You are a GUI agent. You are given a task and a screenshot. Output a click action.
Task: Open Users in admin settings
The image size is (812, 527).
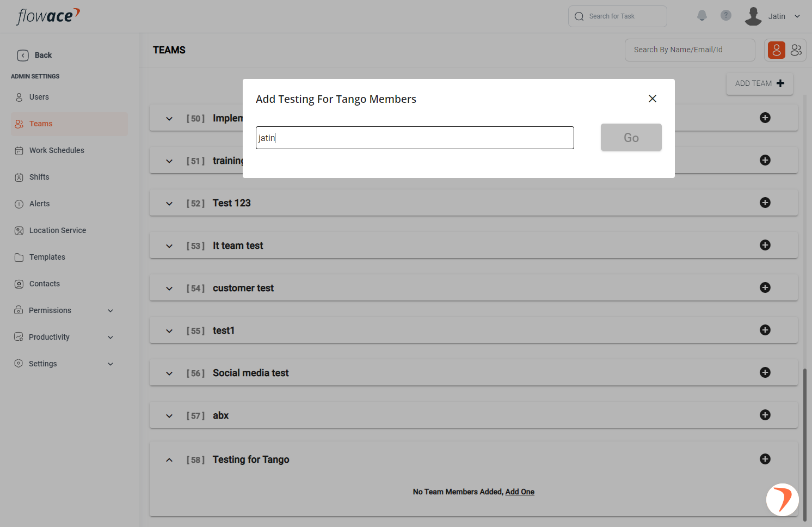tap(69, 97)
